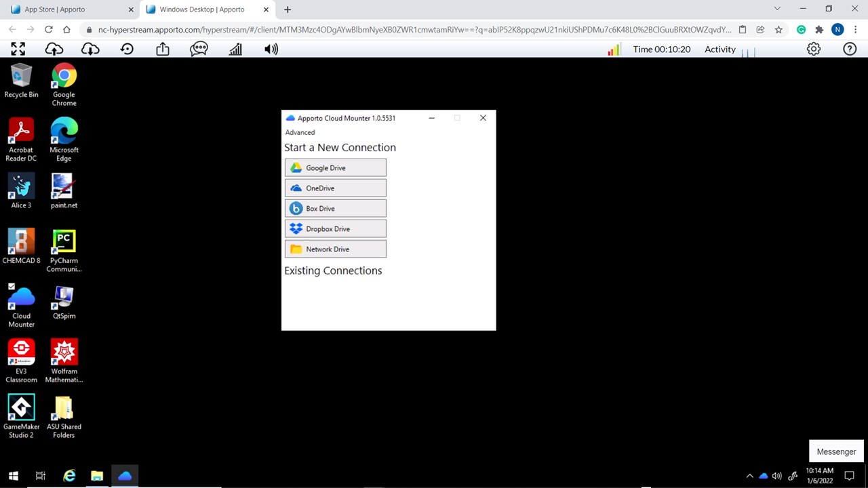Select the EV3 Classroom desktop icon
This screenshot has height=488, width=868.
pyautogui.click(x=21, y=361)
